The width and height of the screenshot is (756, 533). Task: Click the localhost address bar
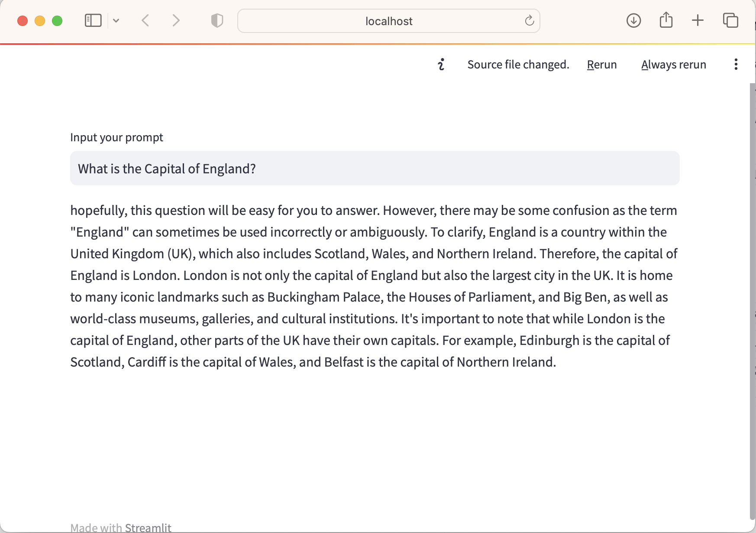pyautogui.click(x=388, y=21)
